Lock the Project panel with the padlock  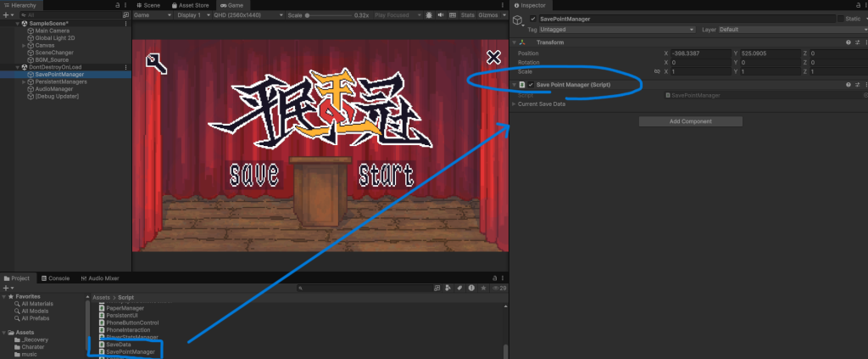pyautogui.click(x=495, y=278)
